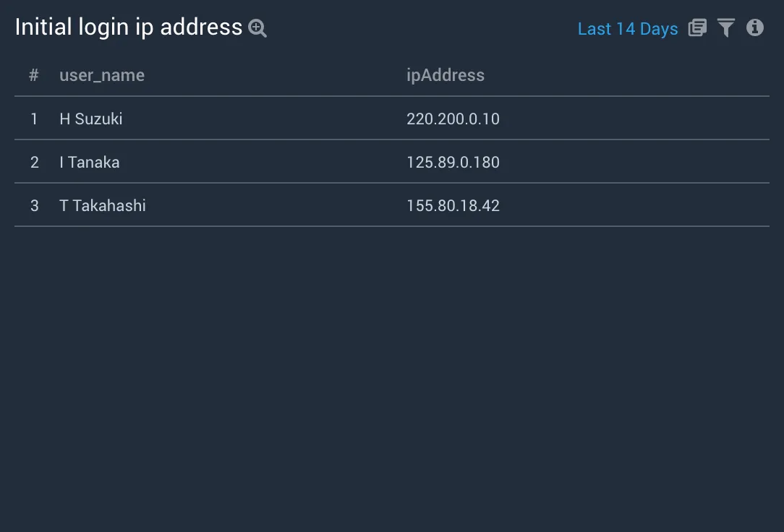Click IP address 220.200.0.10
Image resolution: width=784 pixels, height=532 pixels.
tap(453, 119)
